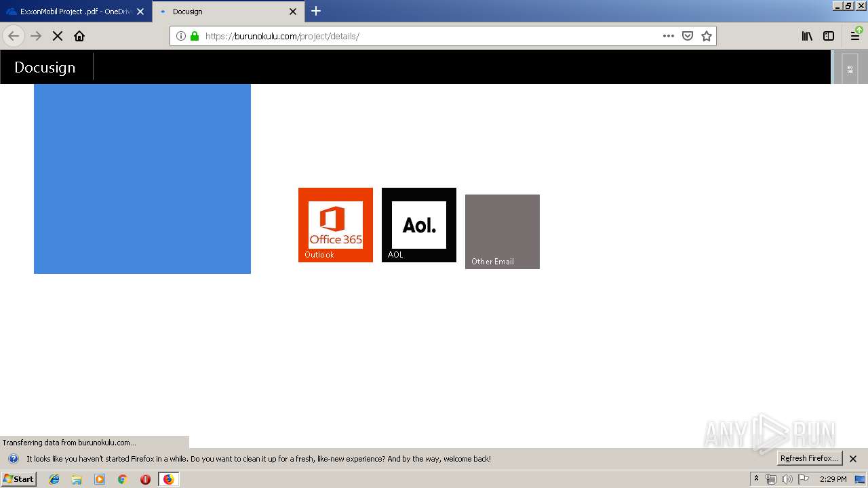Launch Internet Explorer from the taskbar

point(54,479)
